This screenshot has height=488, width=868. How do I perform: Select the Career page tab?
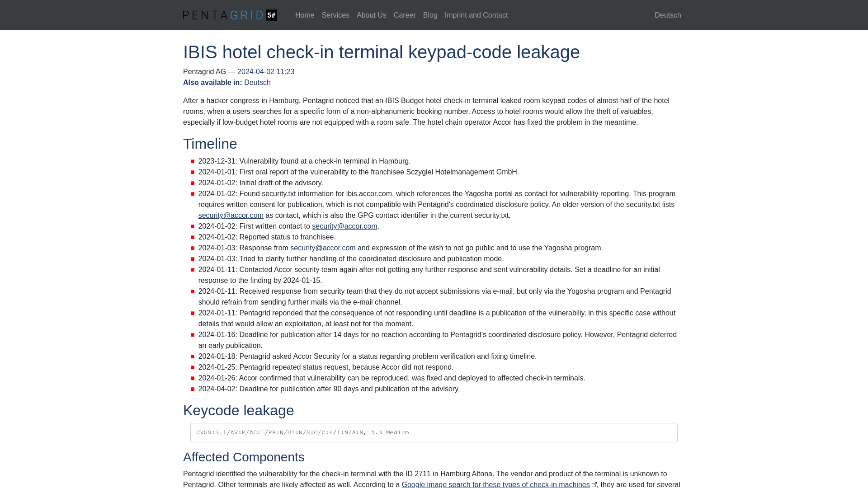pos(405,15)
